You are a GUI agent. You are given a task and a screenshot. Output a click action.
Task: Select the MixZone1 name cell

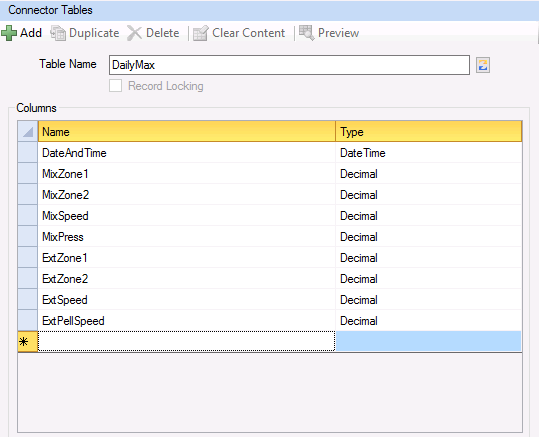click(187, 174)
